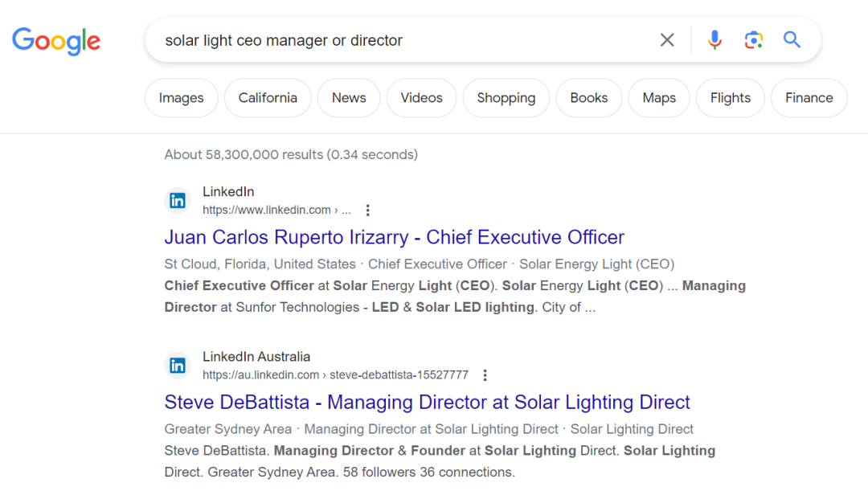Switch to the Shopping filter
Screen dimensions: 868x491
506,98
